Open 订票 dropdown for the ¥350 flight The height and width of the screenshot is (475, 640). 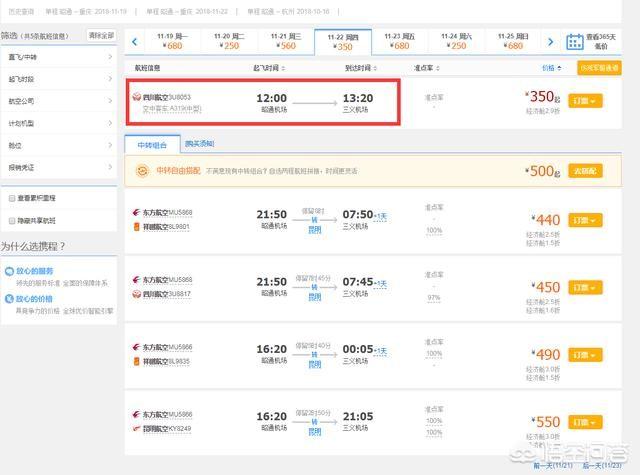(585, 102)
